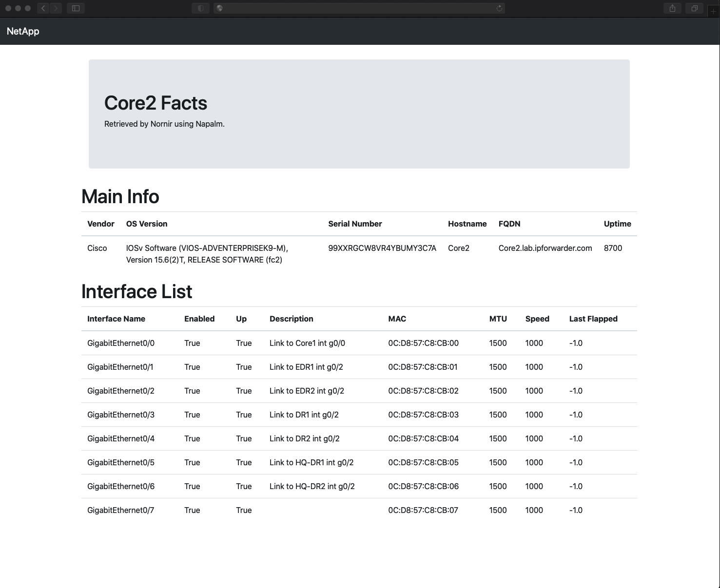Click the IOSv Software version text cell

click(207, 254)
